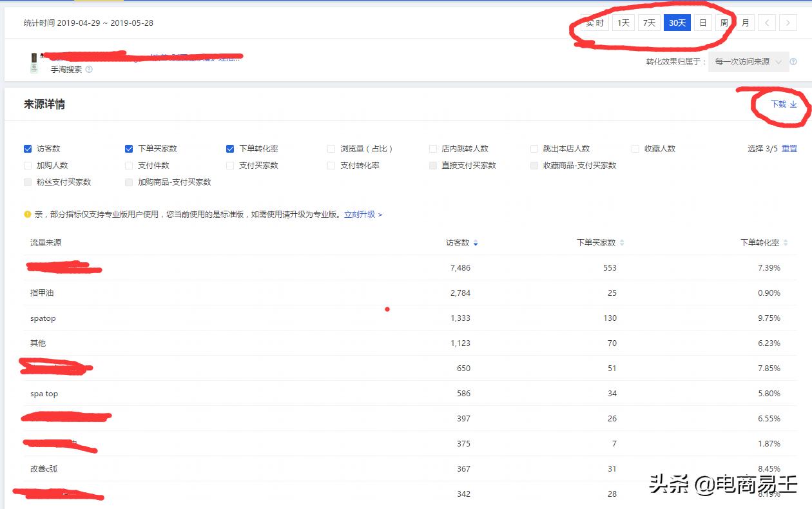Sort table by 访客数 column arrows
The image size is (812, 509).
[x=476, y=243]
